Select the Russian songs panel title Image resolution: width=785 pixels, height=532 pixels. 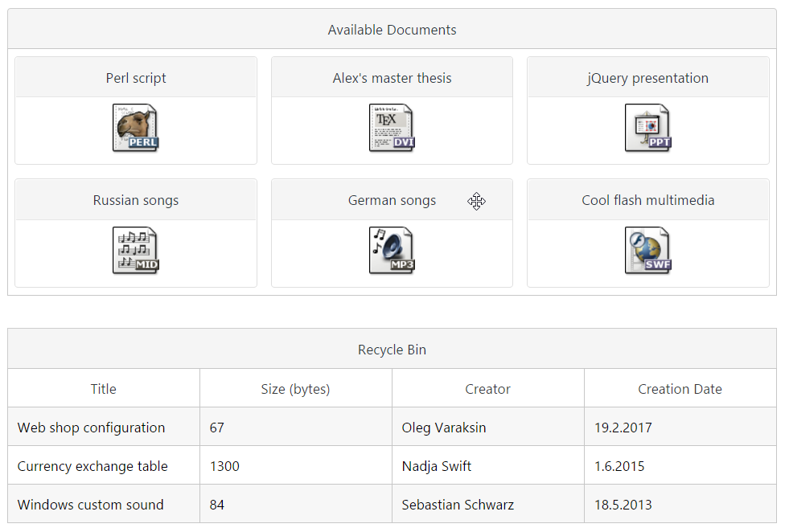point(136,200)
